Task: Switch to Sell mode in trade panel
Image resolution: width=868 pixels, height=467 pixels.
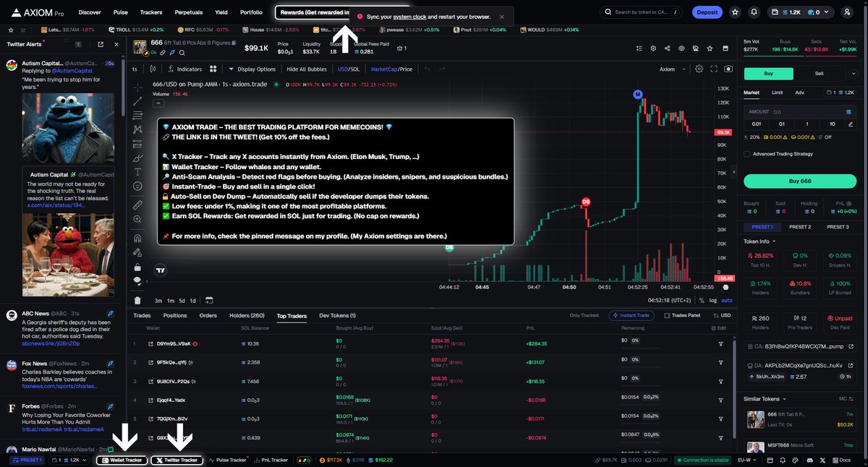Action: pyautogui.click(x=819, y=73)
